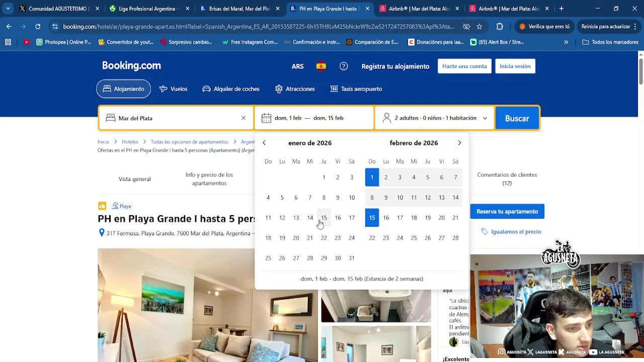Select 31 enero in calendar
The width and height of the screenshot is (644, 362).
(352, 258)
